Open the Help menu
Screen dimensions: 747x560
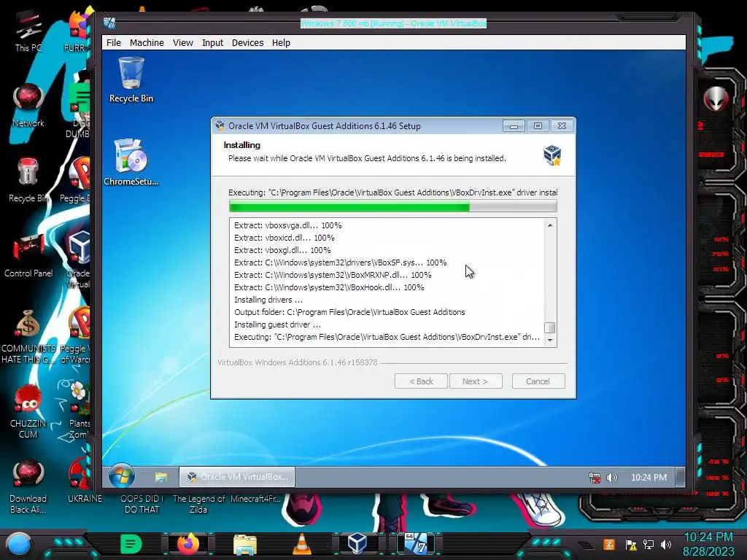tap(281, 43)
